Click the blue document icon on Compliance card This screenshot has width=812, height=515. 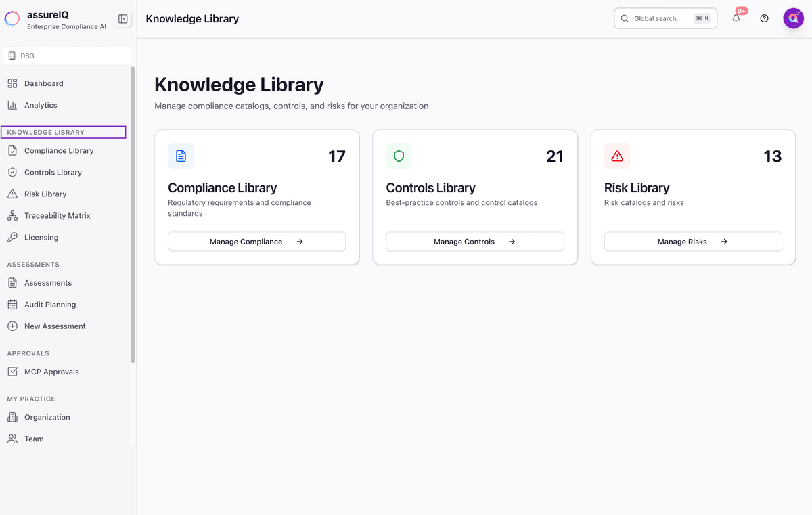click(x=181, y=156)
